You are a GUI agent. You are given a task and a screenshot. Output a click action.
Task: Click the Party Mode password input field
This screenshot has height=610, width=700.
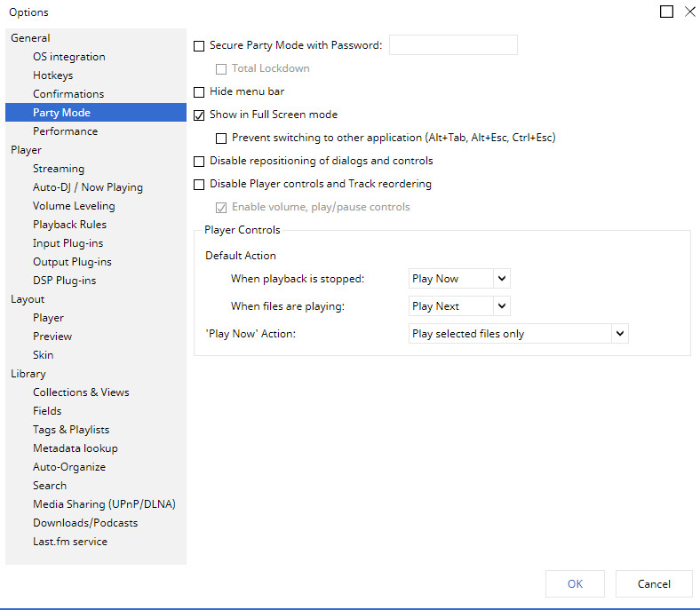coord(453,45)
